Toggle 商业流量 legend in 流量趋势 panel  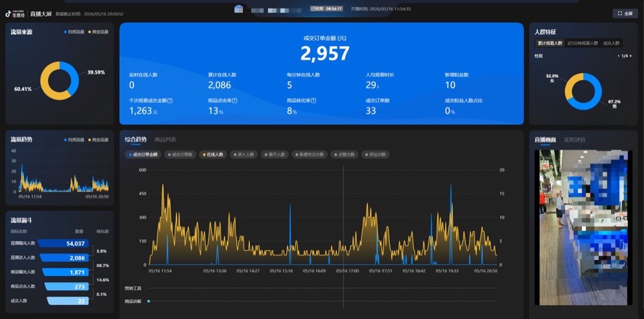[98, 140]
